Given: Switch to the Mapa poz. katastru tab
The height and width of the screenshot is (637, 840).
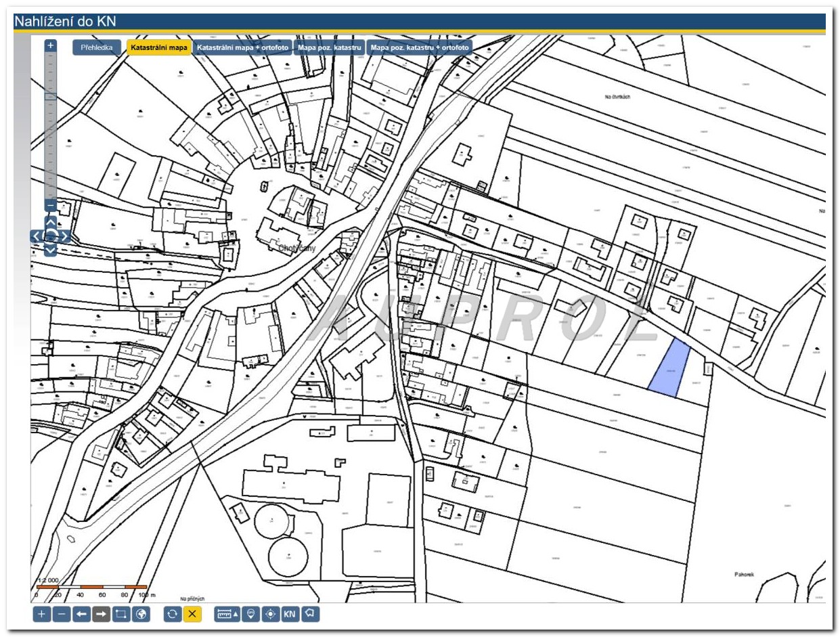Looking at the screenshot, I should tap(330, 48).
